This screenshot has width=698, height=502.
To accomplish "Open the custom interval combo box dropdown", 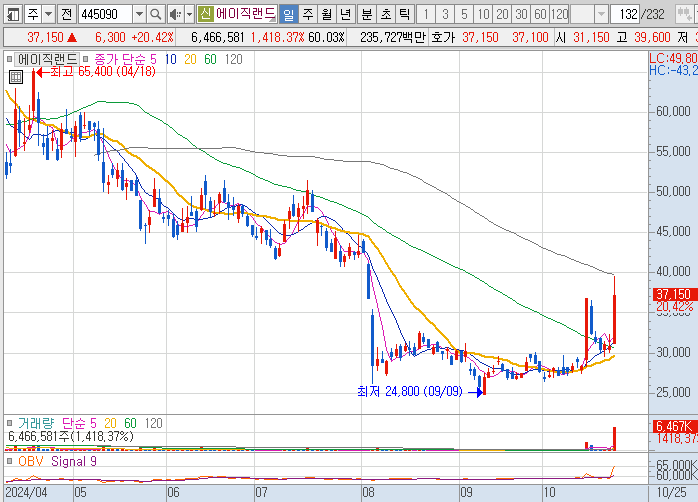I will click(601, 14).
